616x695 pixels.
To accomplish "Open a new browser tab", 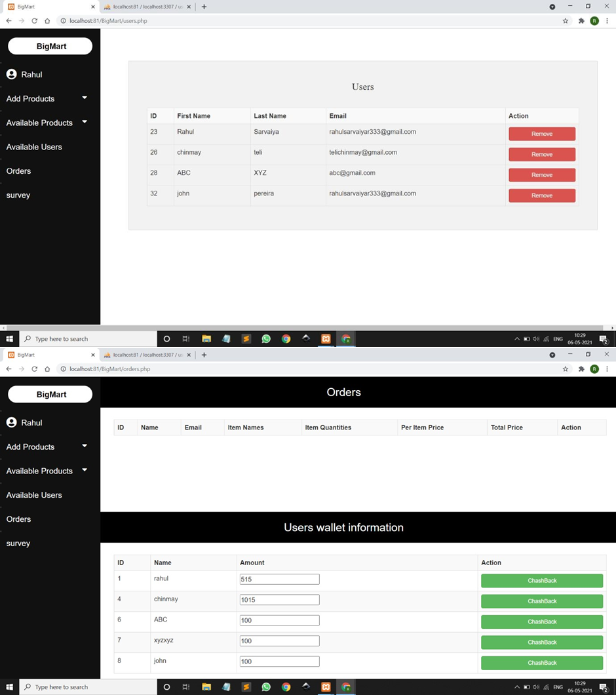I will click(203, 7).
